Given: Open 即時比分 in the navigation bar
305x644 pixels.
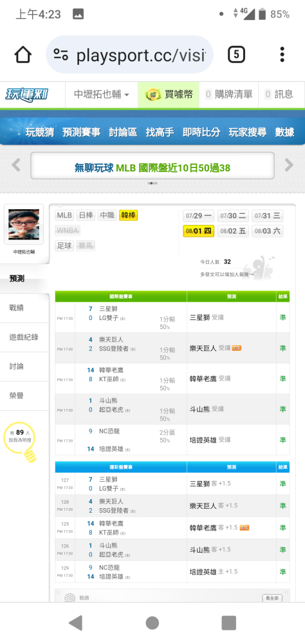Looking at the screenshot, I should 201,132.
